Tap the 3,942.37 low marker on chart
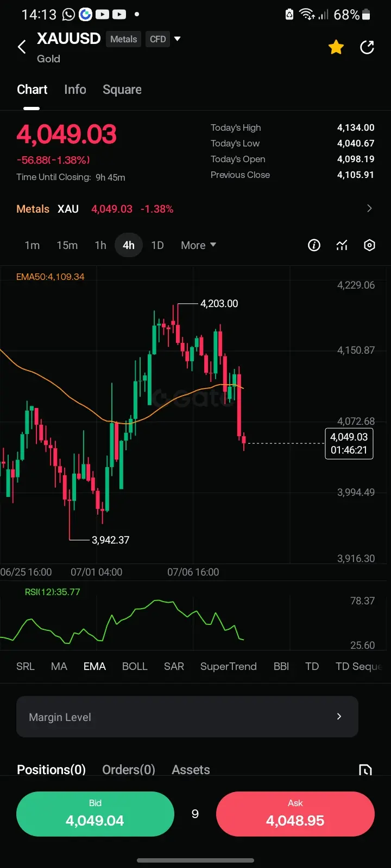Image resolution: width=391 pixels, height=868 pixels. [x=111, y=540]
